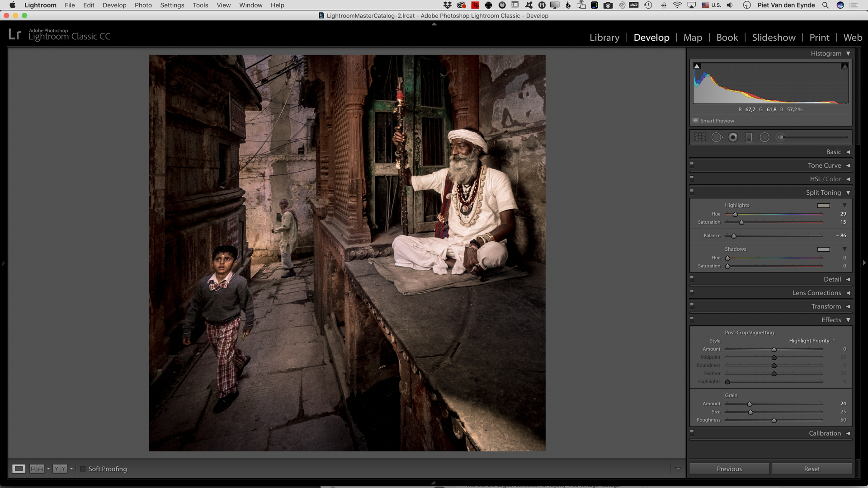Switch to the Library module
Viewport: 868px width, 488px height.
pos(604,38)
